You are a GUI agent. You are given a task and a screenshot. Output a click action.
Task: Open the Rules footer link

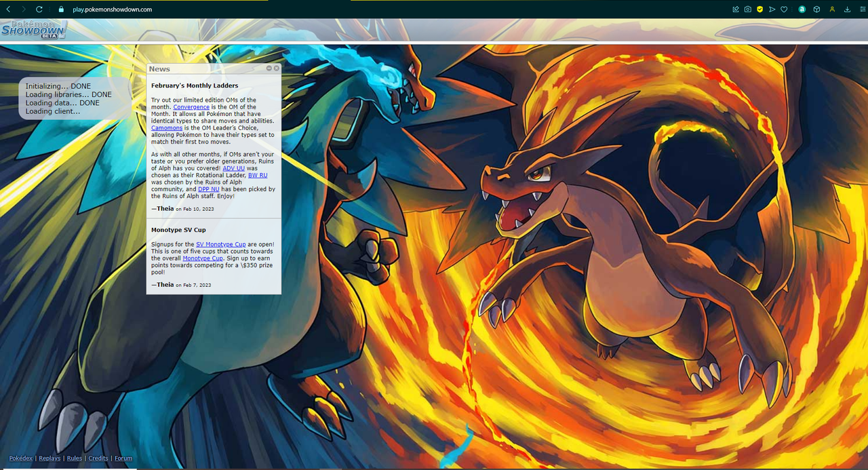coord(75,458)
